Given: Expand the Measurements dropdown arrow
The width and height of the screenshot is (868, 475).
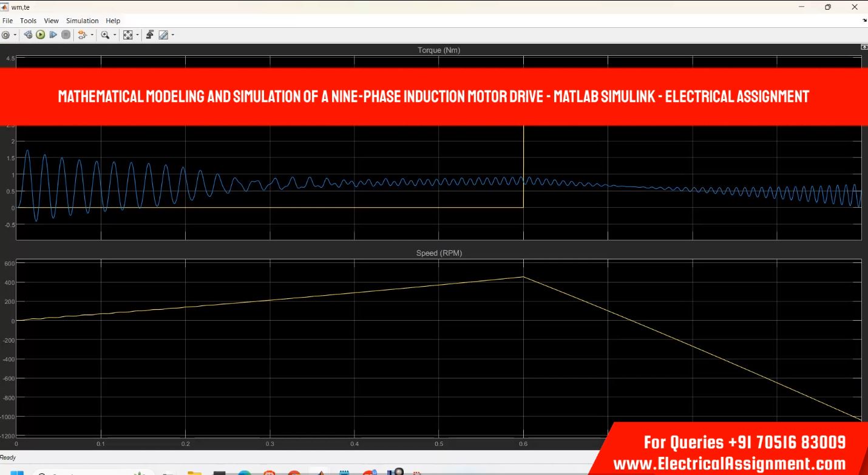Looking at the screenshot, I should pos(173,35).
